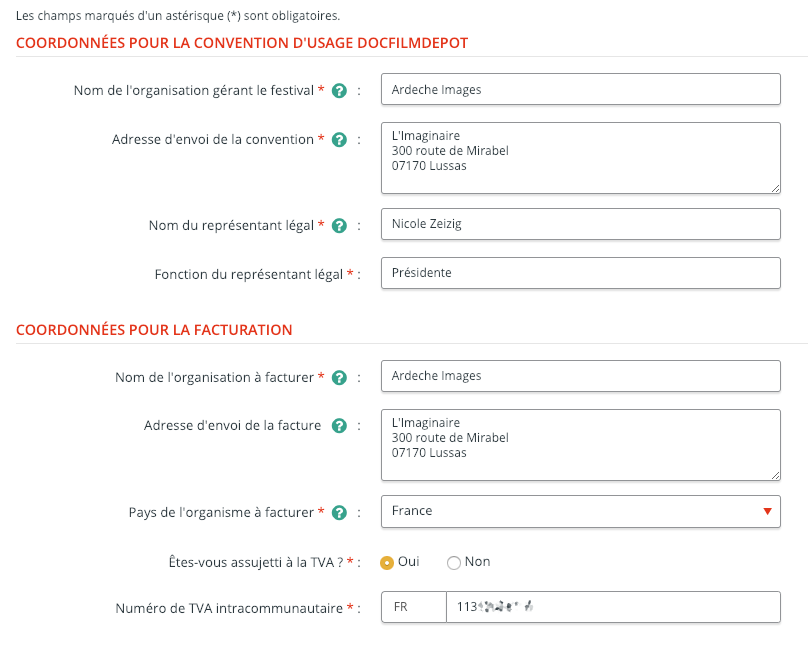Grab resize handle of convention address textarea

tap(775, 188)
